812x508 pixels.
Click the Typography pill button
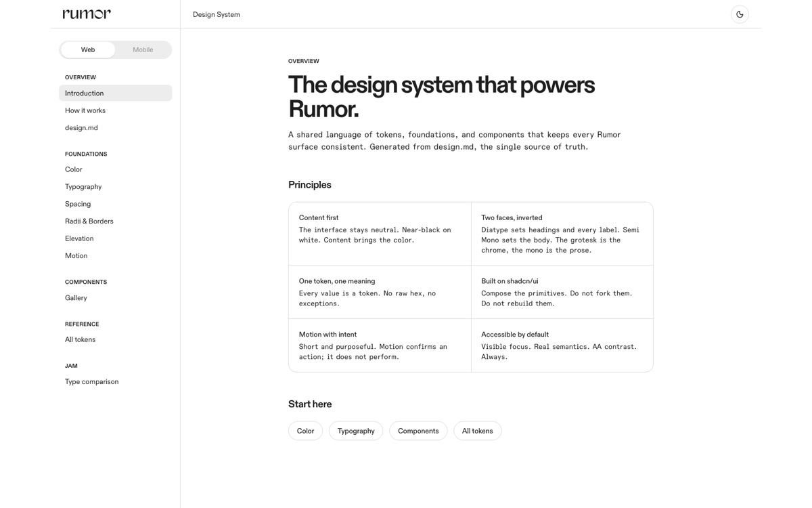(356, 431)
